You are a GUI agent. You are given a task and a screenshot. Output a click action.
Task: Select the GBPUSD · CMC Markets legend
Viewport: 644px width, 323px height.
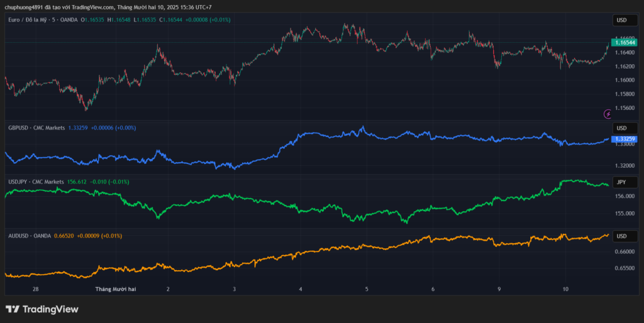click(36, 128)
